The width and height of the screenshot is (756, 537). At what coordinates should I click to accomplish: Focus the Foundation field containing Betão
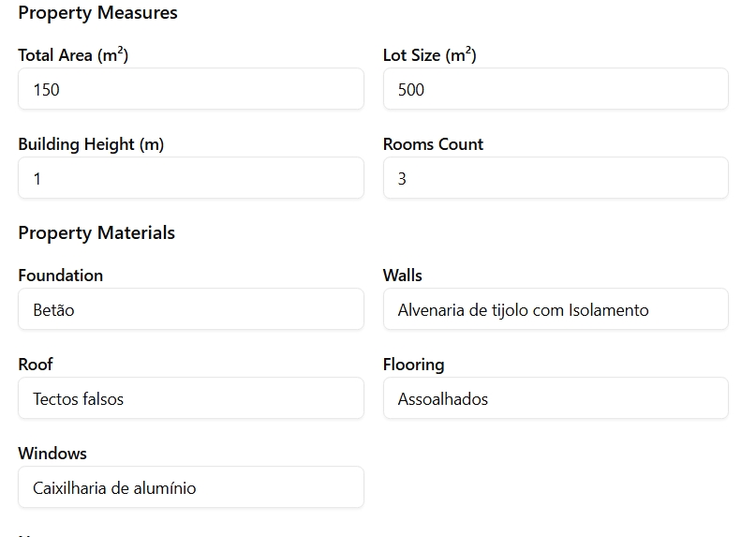click(x=190, y=309)
